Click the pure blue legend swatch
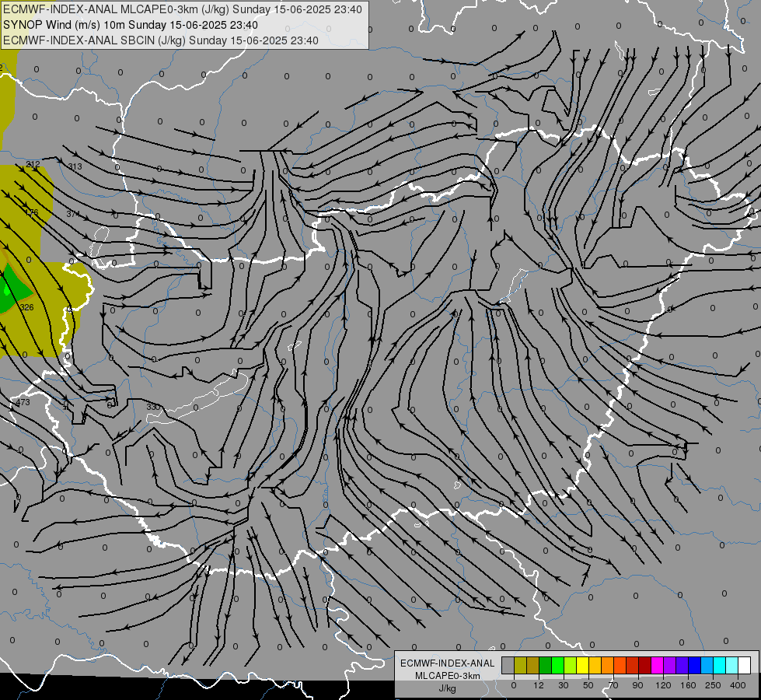This screenshot has height=700, width=761. (x=694, y=665)
